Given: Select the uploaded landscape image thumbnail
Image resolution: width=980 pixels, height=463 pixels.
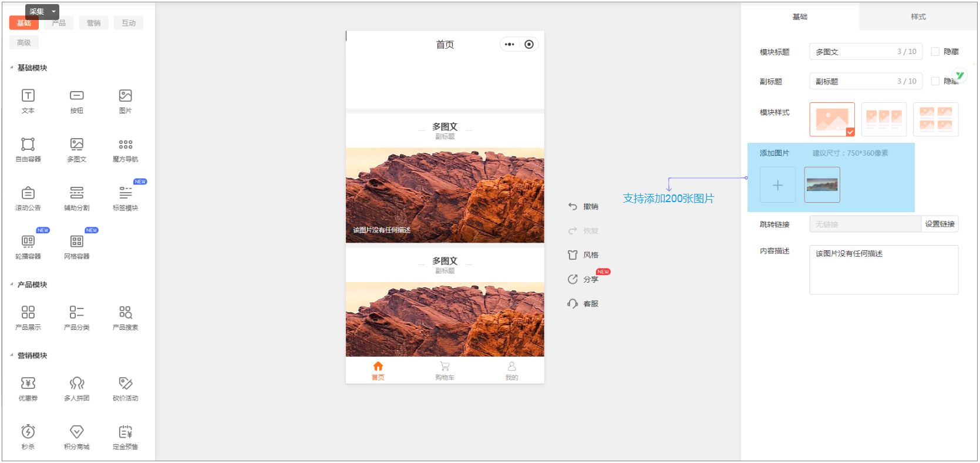Looking at the screenshot, I should 822,185.
